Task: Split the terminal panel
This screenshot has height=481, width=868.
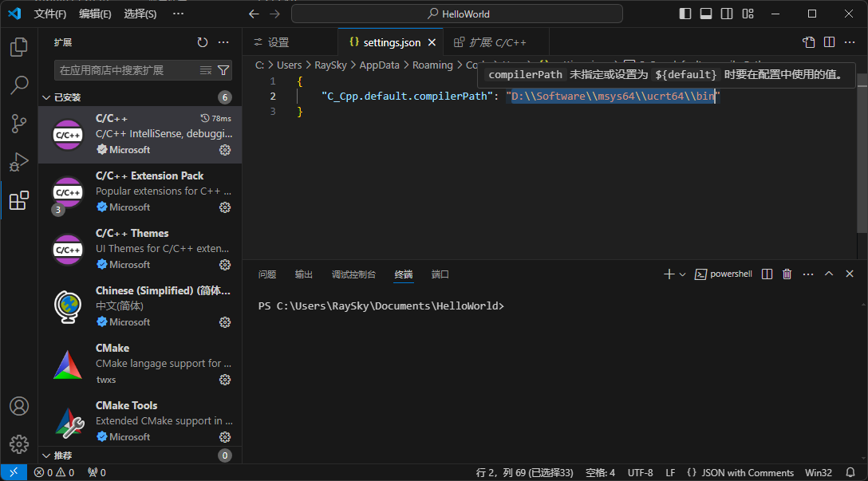Action: [x=767, y=274]
